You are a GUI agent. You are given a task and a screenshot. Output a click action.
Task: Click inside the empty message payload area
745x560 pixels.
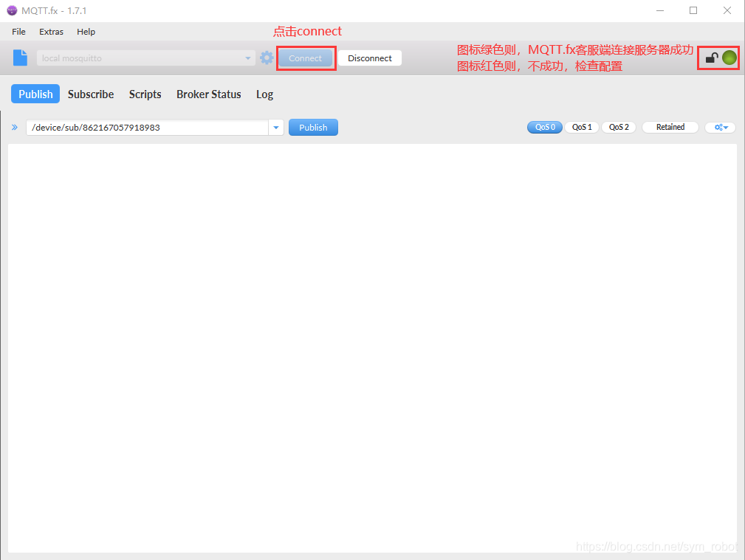coord(372,348)
